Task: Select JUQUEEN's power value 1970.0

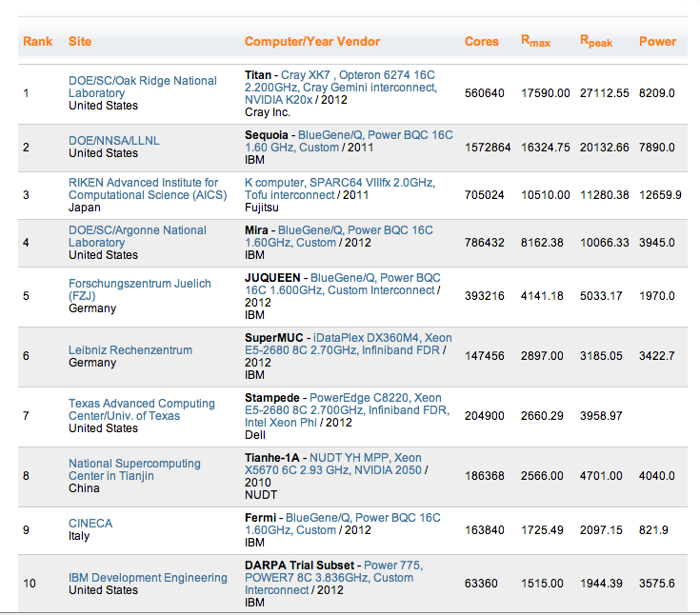Action: pyautogui.click(x=657, y=296)
